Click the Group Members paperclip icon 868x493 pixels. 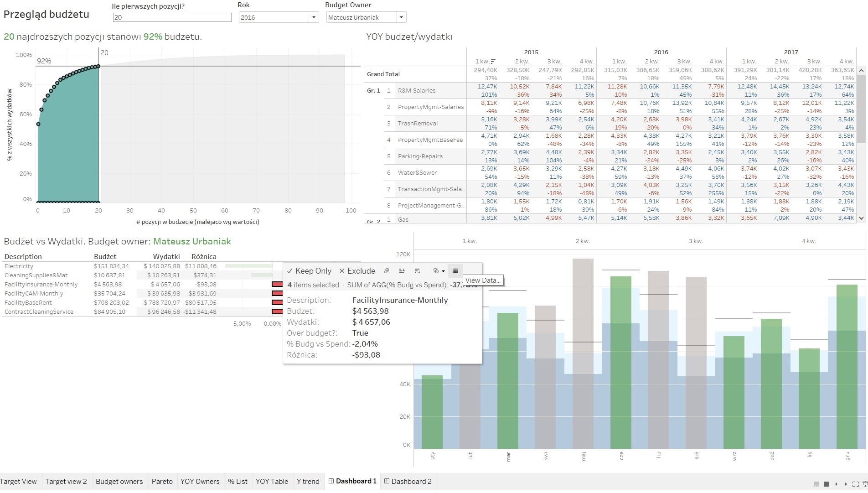click(387, 271)
